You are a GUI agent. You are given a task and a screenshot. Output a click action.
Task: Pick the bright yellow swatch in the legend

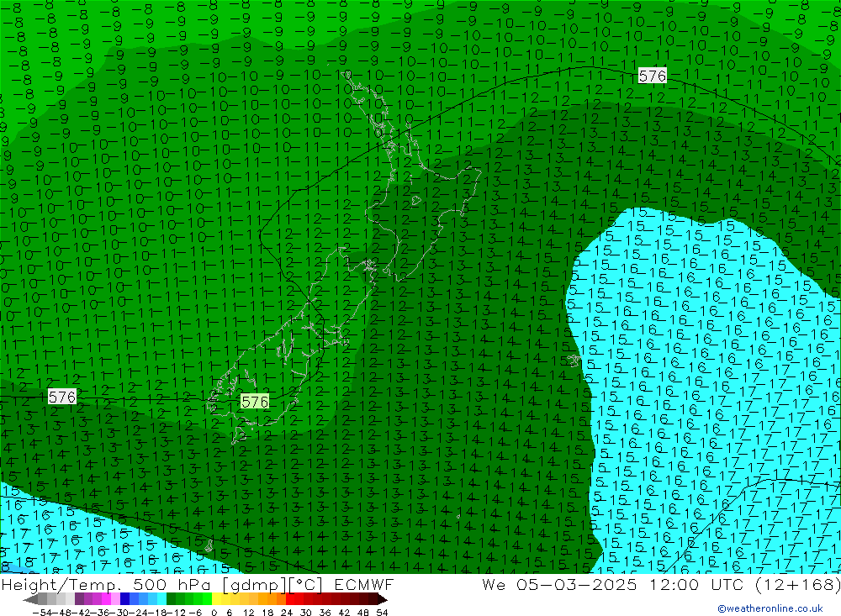216,599
